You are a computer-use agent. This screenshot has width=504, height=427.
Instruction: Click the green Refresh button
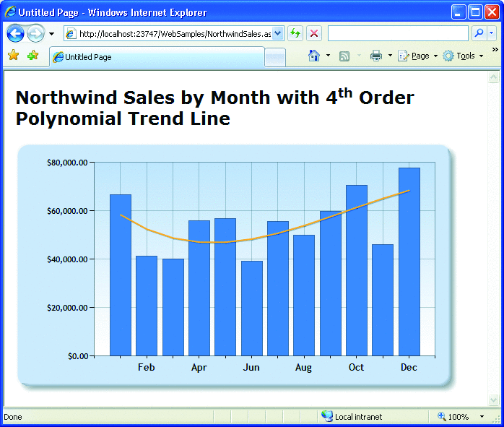(295, 33)
